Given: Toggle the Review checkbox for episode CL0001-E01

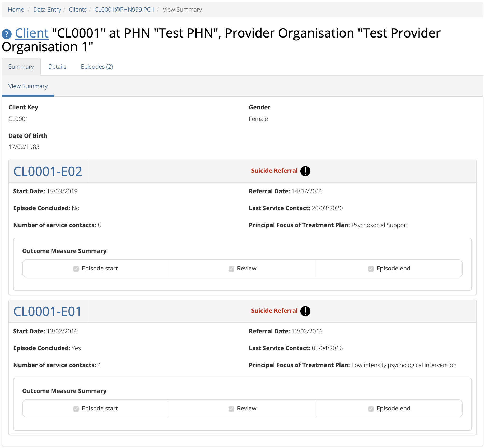Looking at the screenshot, I should [x=231, y=408].
